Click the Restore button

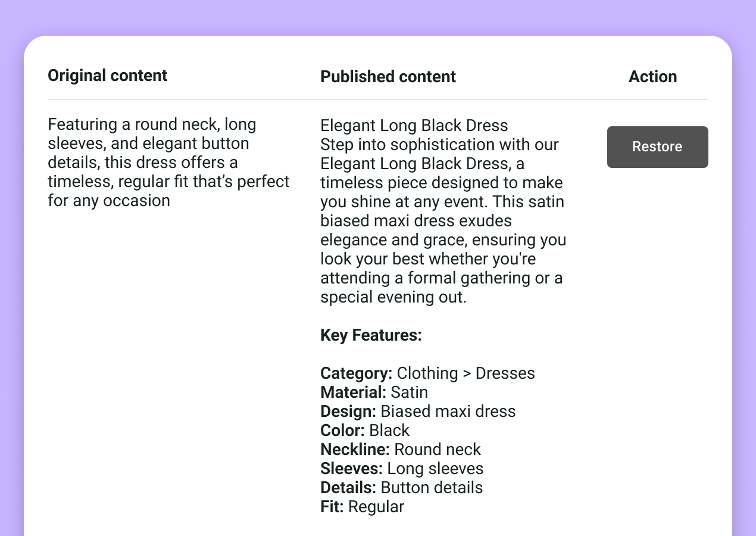657,147
